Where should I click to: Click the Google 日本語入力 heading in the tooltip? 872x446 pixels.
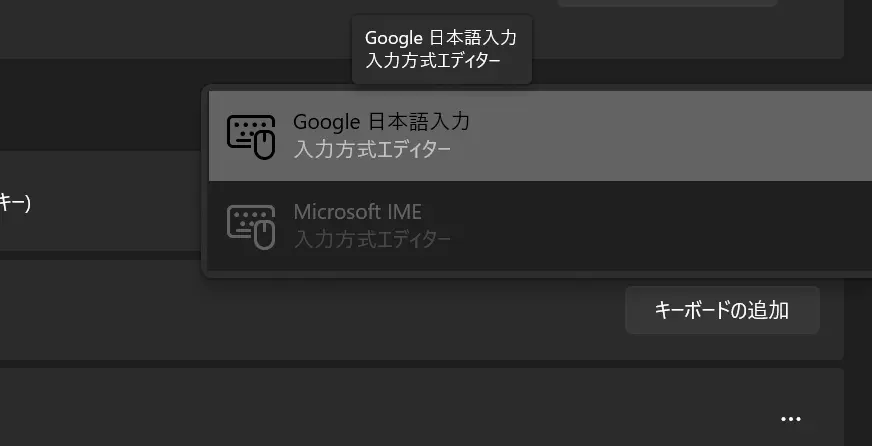point(440,38)
